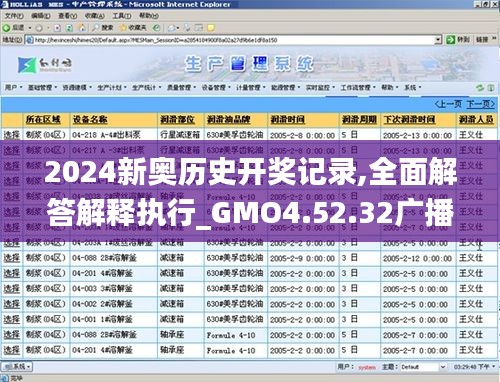Click the 下次润滑时间 column header
The height and width of the screenshot is (382, 500).
point(409,119)
